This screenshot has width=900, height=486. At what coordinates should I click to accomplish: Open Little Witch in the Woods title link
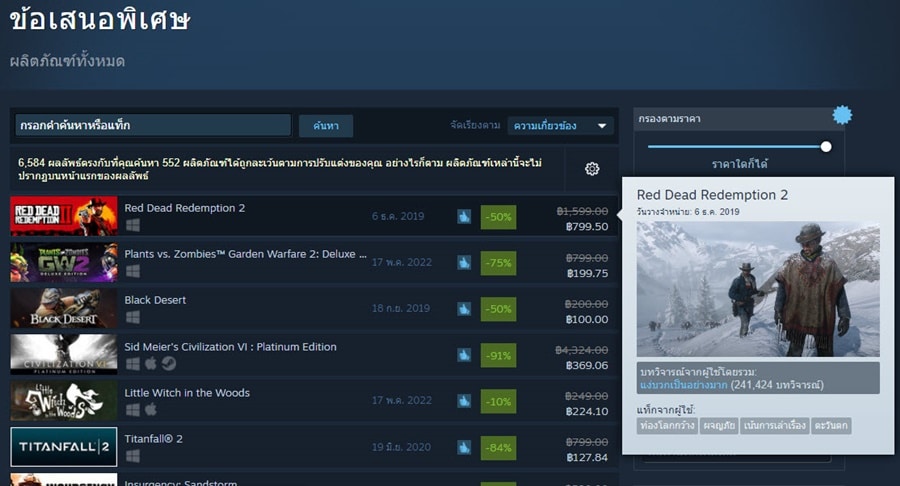point(187,393)
